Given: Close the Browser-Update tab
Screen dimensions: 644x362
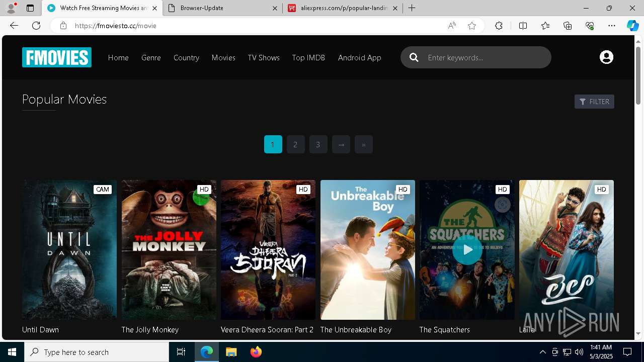Looking at the screenshot, I should click(275, 8).
